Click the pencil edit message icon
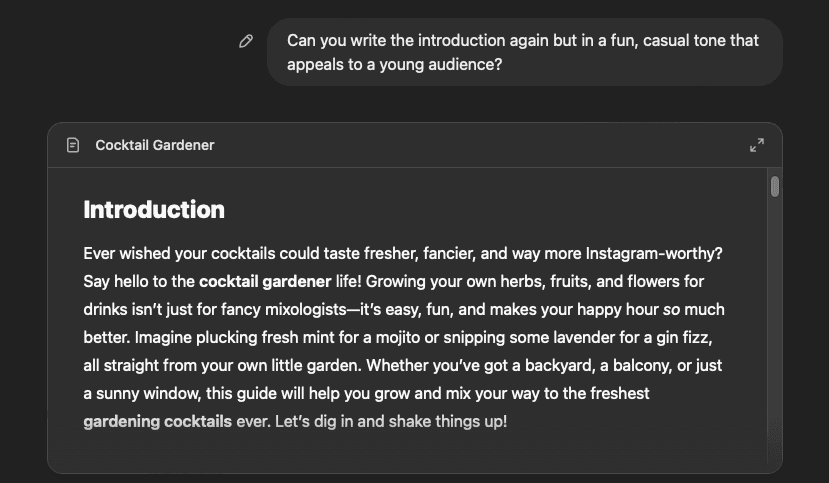This screenshot has width=829, height=483. pos(246,41)
